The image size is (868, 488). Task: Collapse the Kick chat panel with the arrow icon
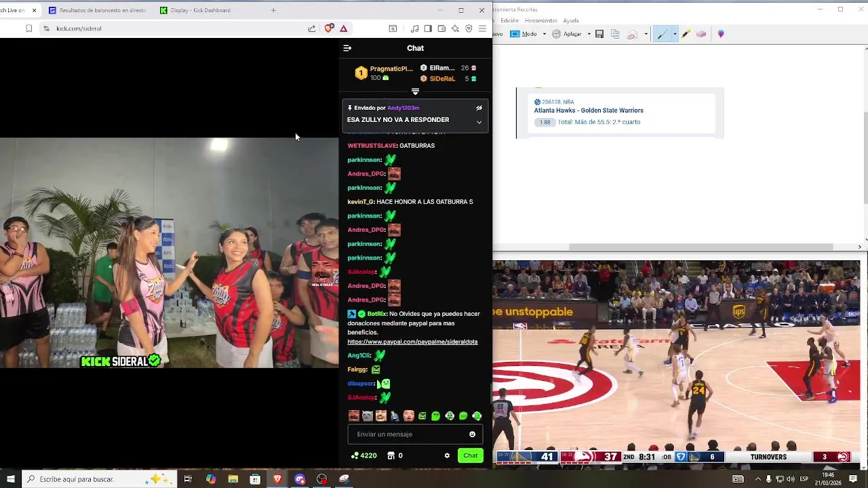pyautogui.click(x=347, y=48)
